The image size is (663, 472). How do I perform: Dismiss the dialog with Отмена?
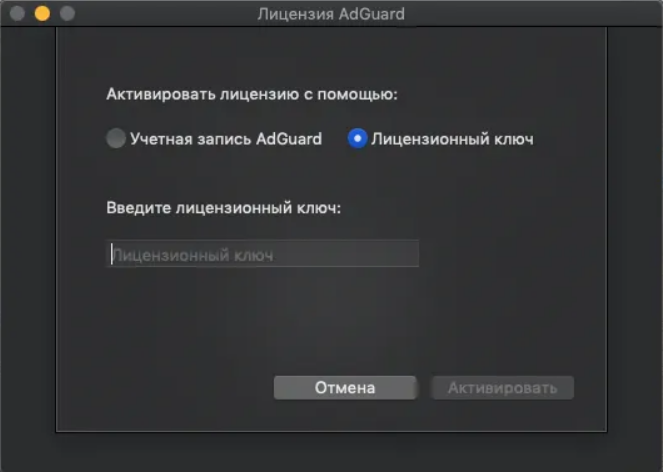(345, 388)
